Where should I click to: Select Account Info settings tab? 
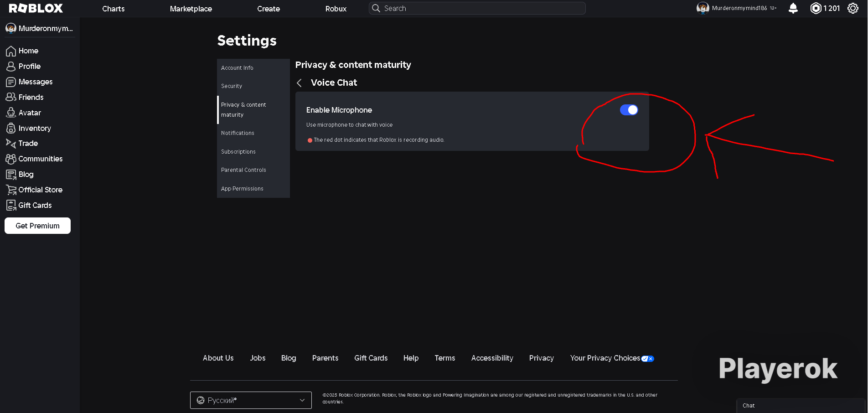coord(253,68)
